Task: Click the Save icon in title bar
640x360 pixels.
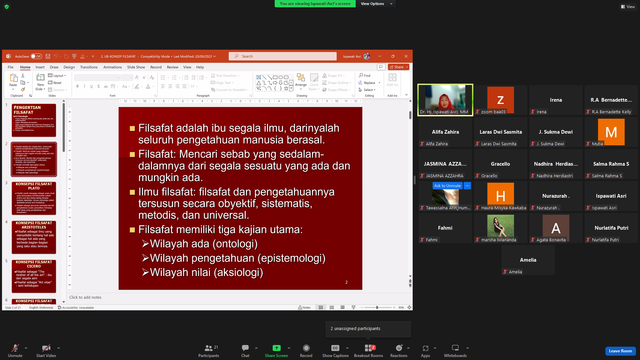Action: click(48, 56)
